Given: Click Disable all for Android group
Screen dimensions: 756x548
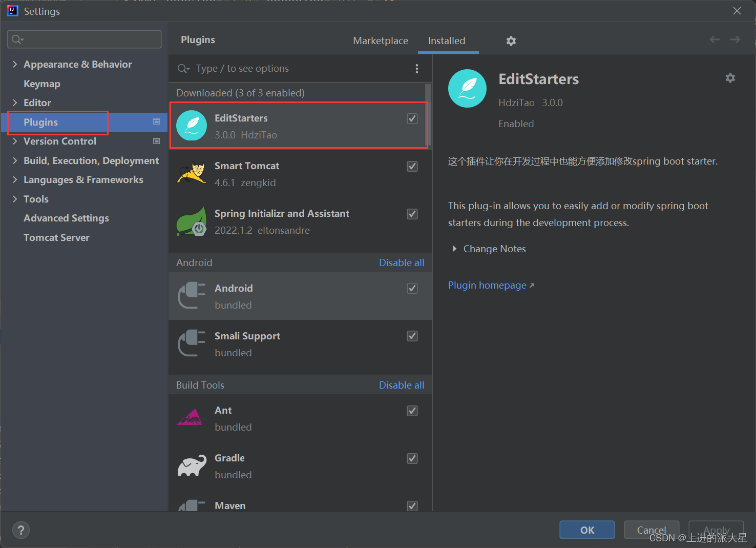Looking at the screenshot, I should tap(402, 262).
